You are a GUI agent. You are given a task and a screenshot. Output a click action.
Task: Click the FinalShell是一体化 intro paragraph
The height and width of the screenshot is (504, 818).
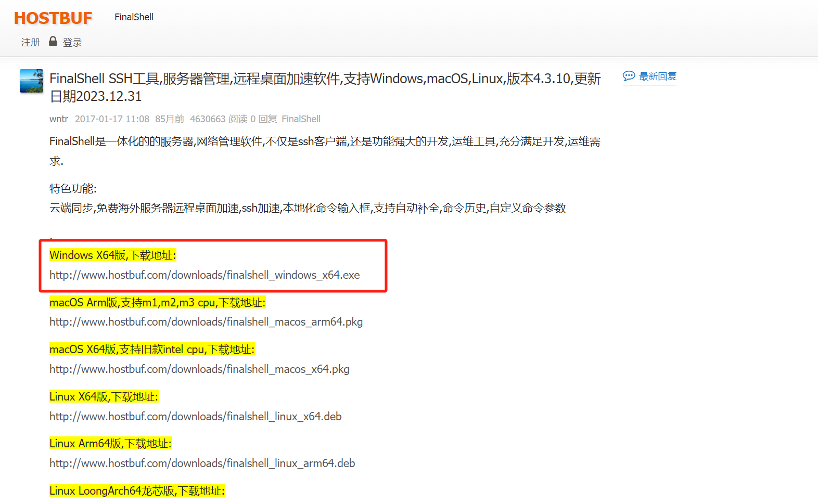(x=325, y=151)
